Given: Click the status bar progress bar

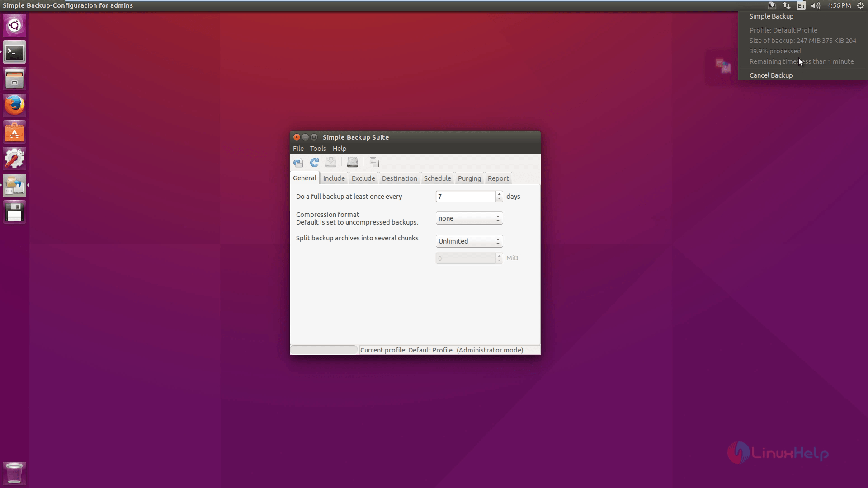Looking at the screenshot, I should click(324, 350).
